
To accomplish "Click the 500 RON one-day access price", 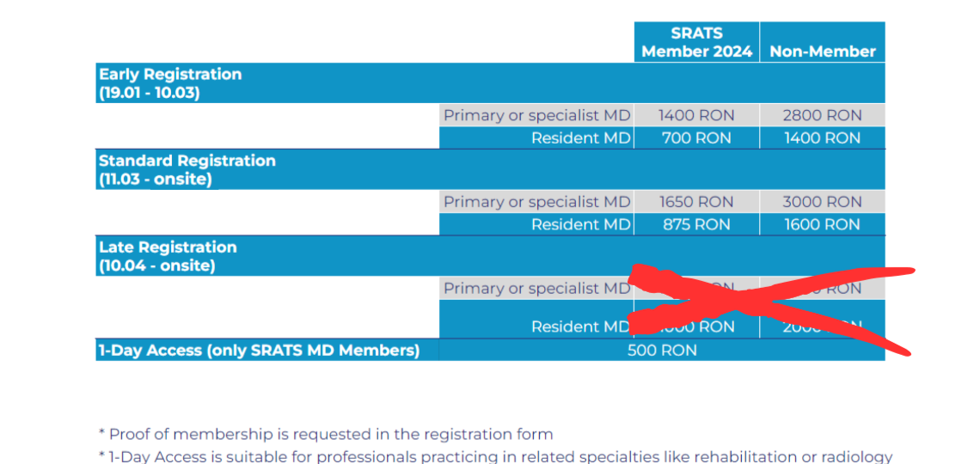I will pyautogui.click(x=662, y=351).
